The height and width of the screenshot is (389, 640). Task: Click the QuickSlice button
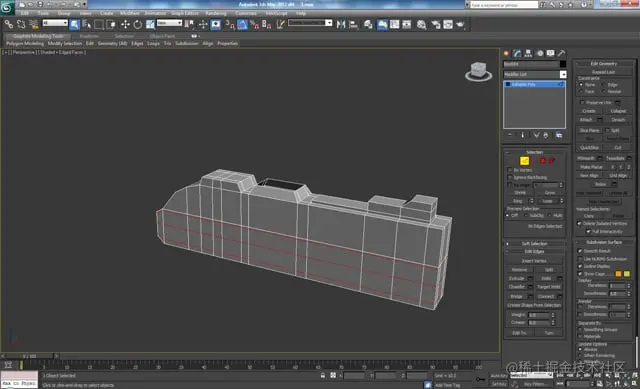coord(589,148)
